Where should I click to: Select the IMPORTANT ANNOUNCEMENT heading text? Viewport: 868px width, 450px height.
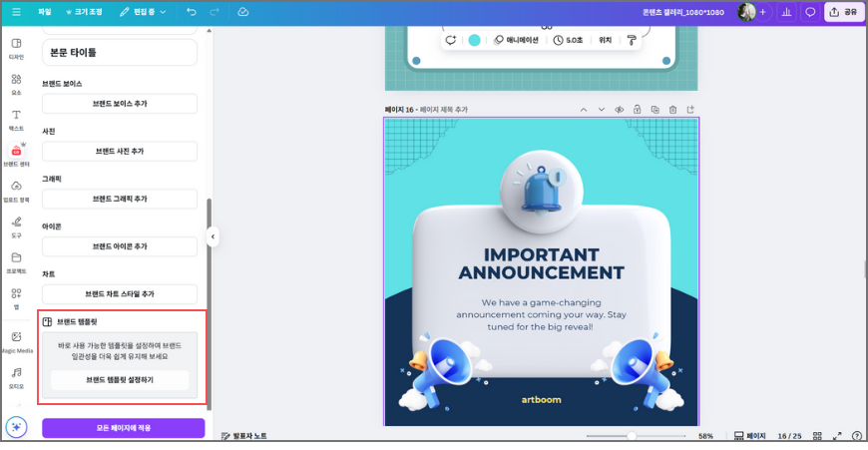(541, 263)
